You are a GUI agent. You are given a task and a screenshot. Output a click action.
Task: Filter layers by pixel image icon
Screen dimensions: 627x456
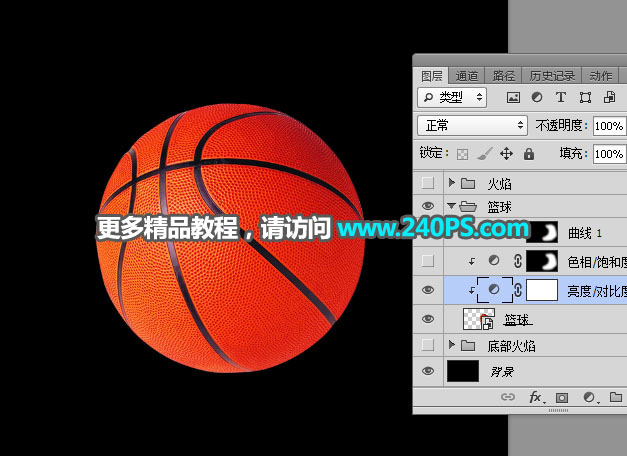[x=513, y=97]
